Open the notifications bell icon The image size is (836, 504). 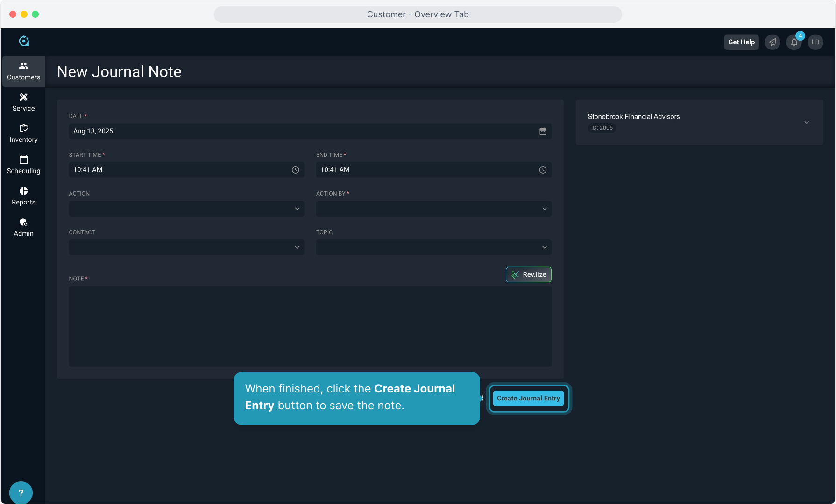(794, 42)
